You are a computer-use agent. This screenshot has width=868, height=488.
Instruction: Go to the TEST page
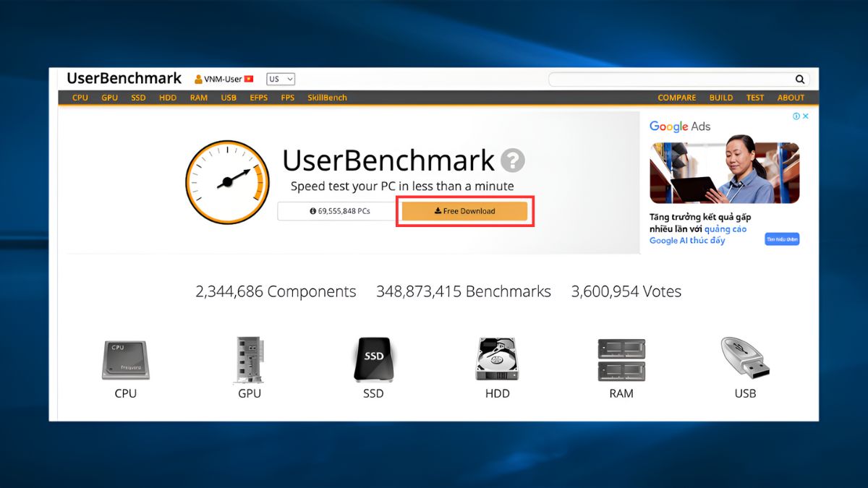(755, 98)
